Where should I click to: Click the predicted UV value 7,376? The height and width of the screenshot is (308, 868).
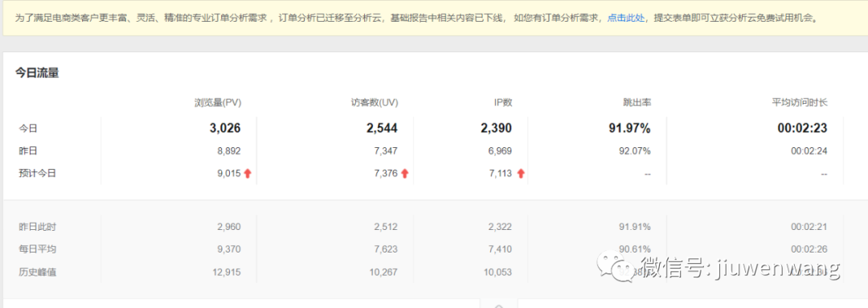coord(387,174)
